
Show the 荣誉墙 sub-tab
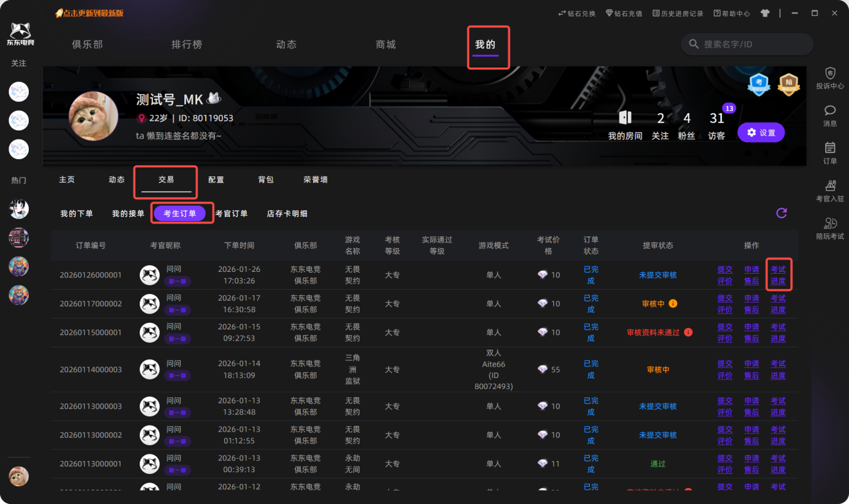pyautogui.click(x=315, y=179)
